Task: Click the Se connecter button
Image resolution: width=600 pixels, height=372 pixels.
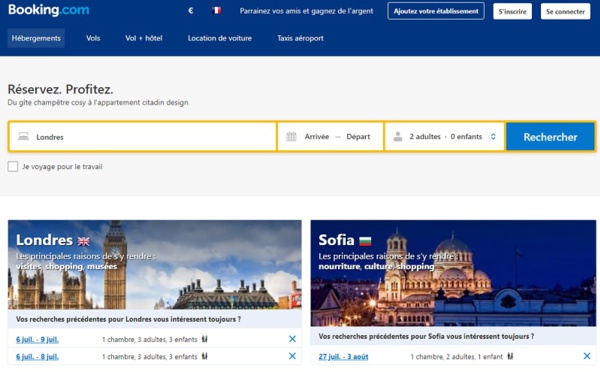Action: click(566, 11)
